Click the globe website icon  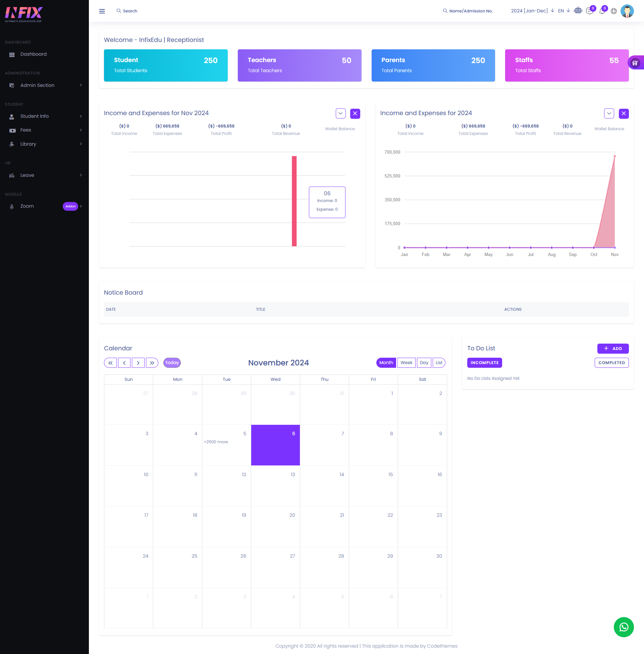613,11
